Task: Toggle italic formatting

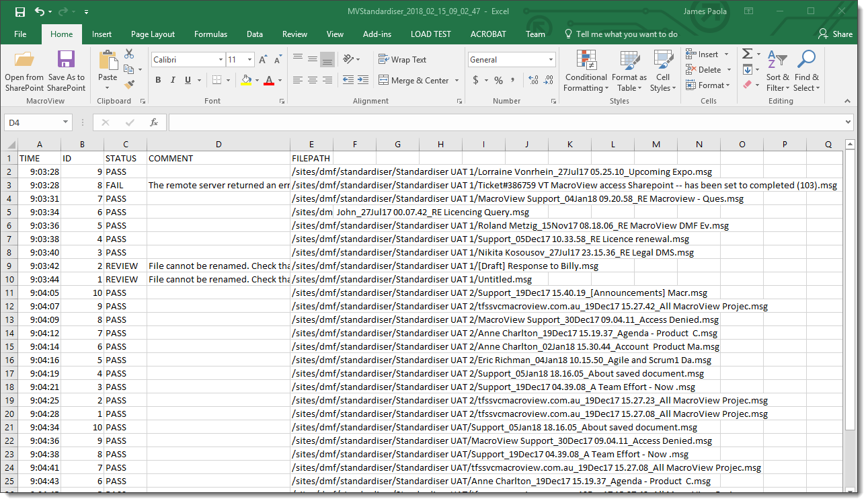Action: pyautogui.click(x=173, y=80)
